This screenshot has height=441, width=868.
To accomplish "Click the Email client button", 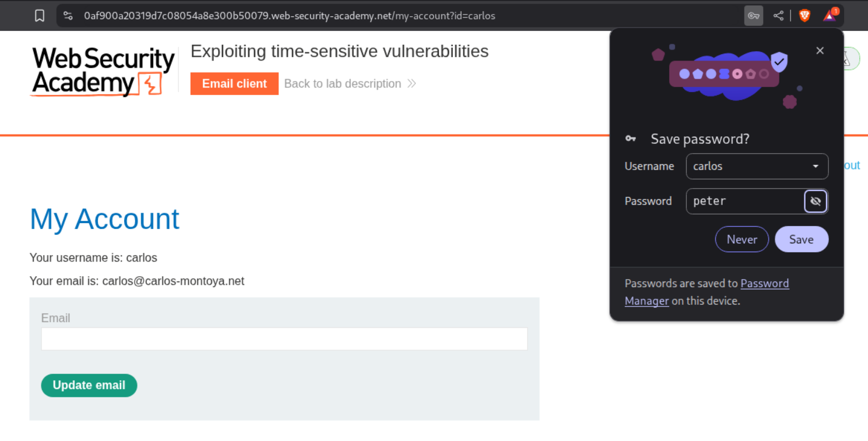I will 234,84.
